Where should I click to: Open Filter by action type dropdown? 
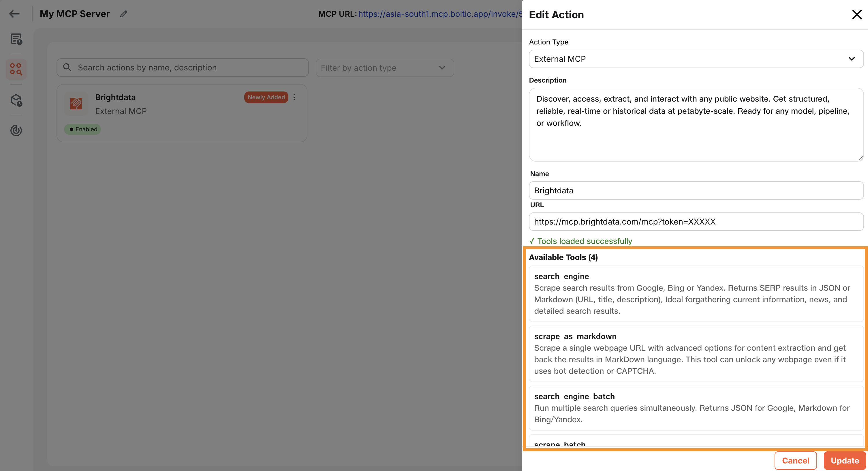coord(384,68)
